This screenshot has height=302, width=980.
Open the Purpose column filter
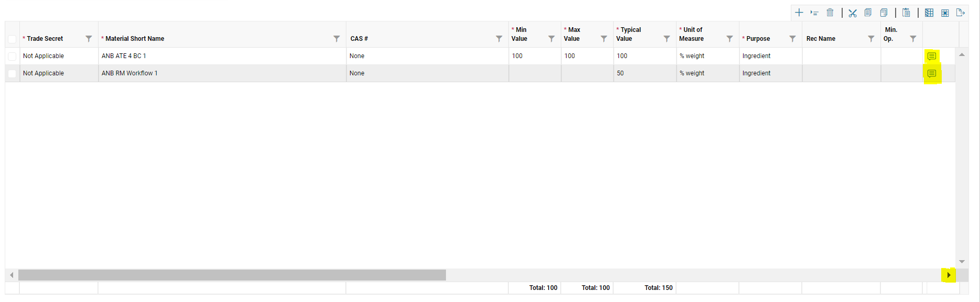[792, 39]
